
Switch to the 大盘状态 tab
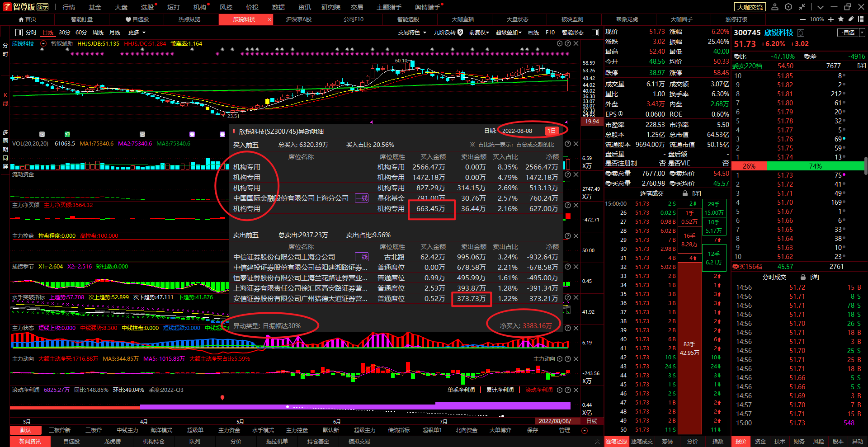pyautogui.click(x=518, y=19)
